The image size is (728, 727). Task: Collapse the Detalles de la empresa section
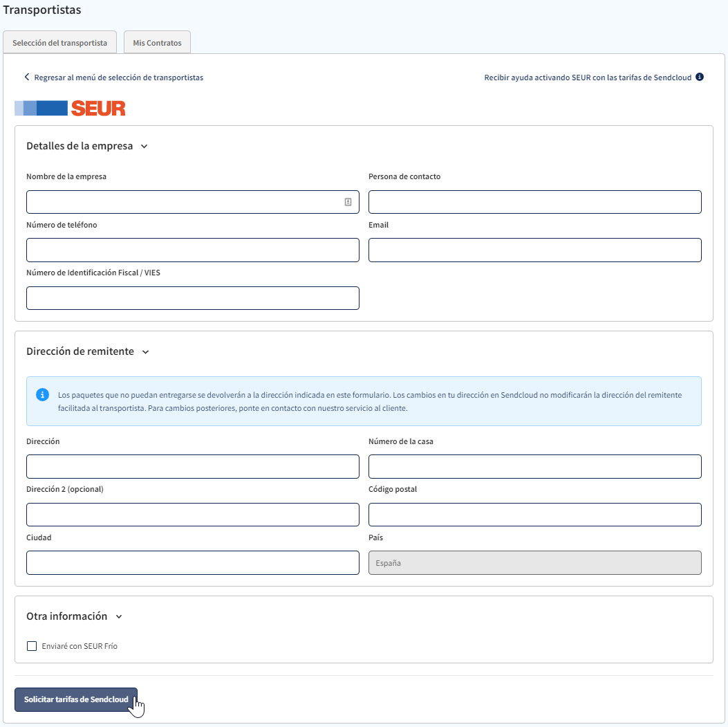tap(144, 146)
